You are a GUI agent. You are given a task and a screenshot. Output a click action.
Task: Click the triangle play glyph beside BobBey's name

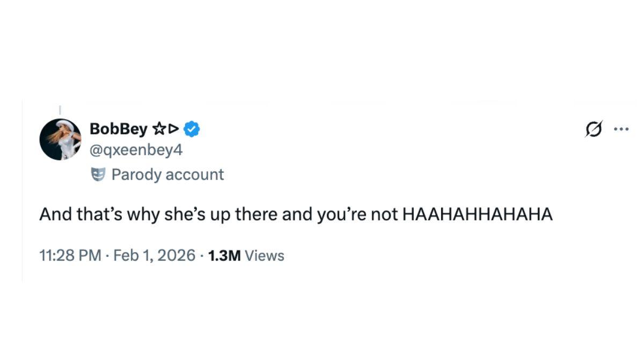pos(173,128)
